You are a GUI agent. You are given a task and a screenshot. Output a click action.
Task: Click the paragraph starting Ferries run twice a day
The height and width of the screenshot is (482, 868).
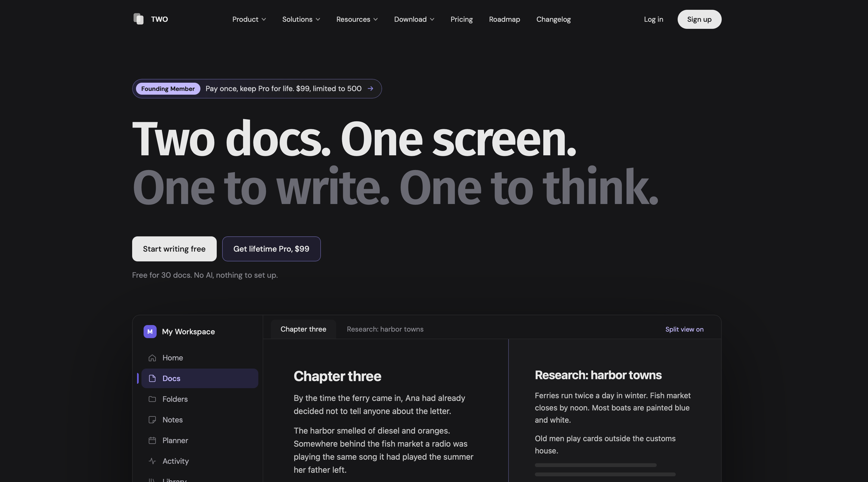pyautogui.click(x=613, y=407)
